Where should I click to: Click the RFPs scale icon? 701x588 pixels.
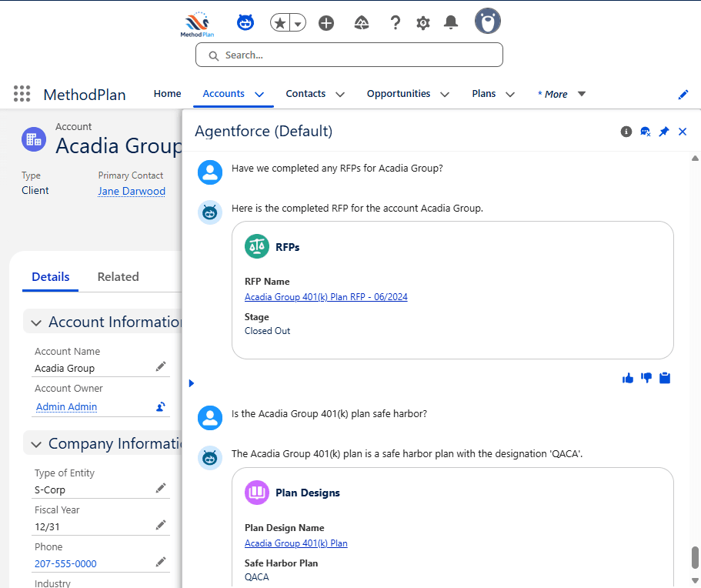[x=256, y=246]
